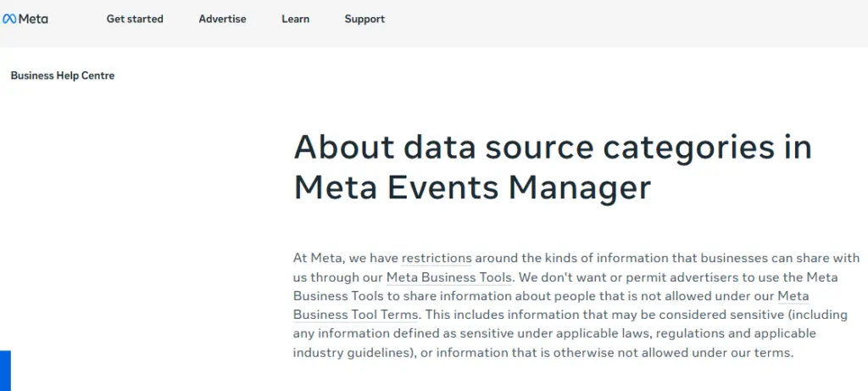Click the 'Meta Events Manager' heading line
868x391 pixels.
coord(472,187)
